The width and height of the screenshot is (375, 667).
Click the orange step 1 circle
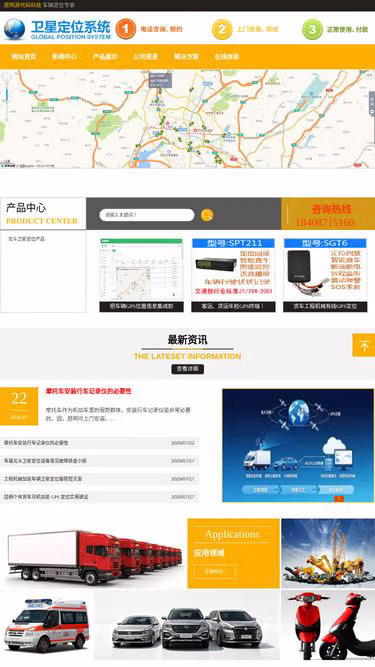[x=126, y=29]
